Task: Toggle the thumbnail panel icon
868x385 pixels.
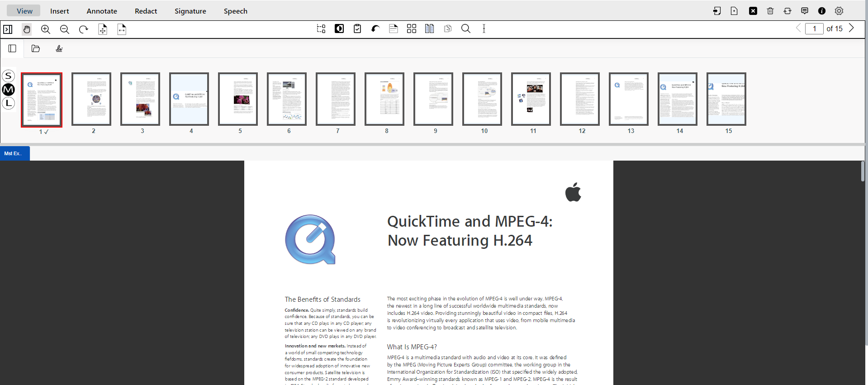Action: [12, 48]
